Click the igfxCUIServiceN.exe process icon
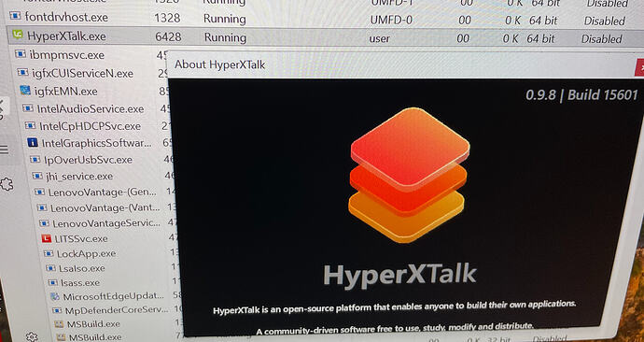644x342 pixels. pos(22,72)
